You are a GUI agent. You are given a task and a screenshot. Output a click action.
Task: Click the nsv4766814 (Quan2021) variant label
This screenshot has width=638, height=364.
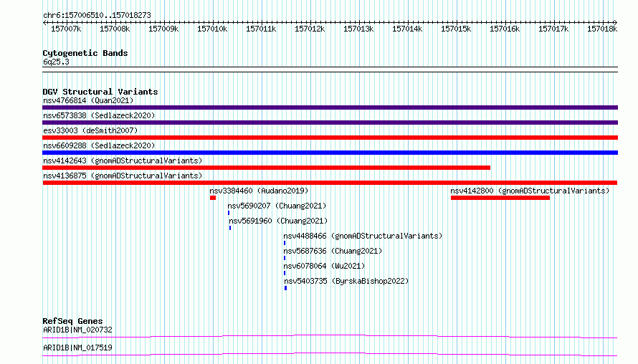click(88, 100)
